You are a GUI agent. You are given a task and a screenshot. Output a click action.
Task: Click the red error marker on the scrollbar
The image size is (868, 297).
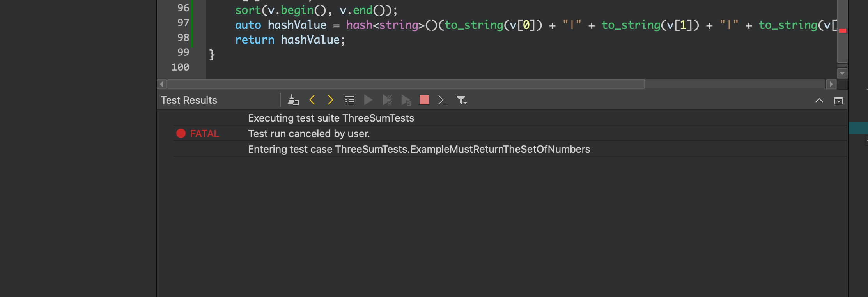point(842,31)
